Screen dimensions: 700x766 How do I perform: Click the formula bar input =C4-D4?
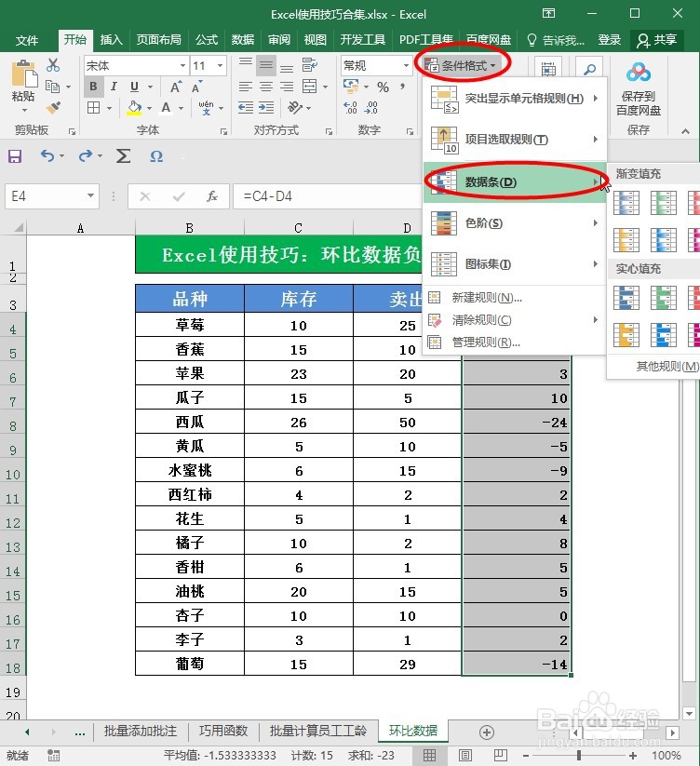[328, 196]
